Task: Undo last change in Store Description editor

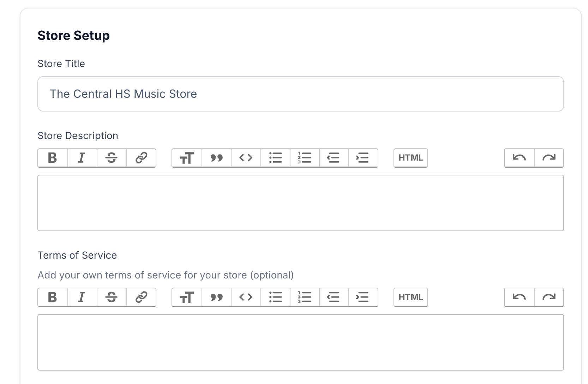Action: (519, 158)
